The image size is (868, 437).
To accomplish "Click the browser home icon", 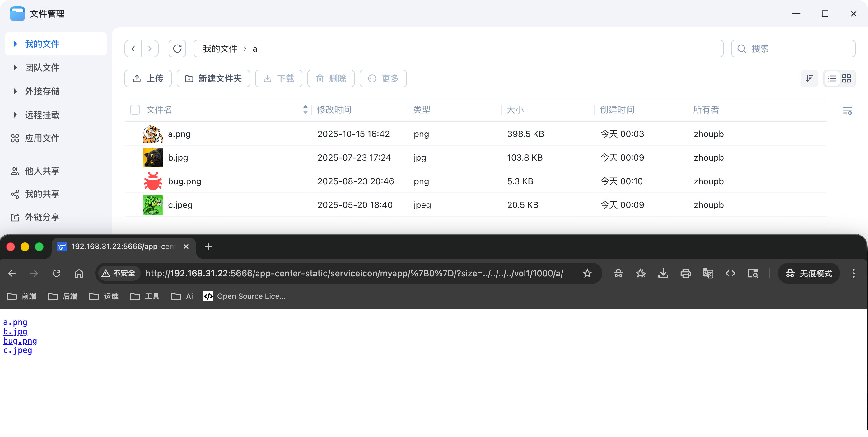I will [79, 274].
